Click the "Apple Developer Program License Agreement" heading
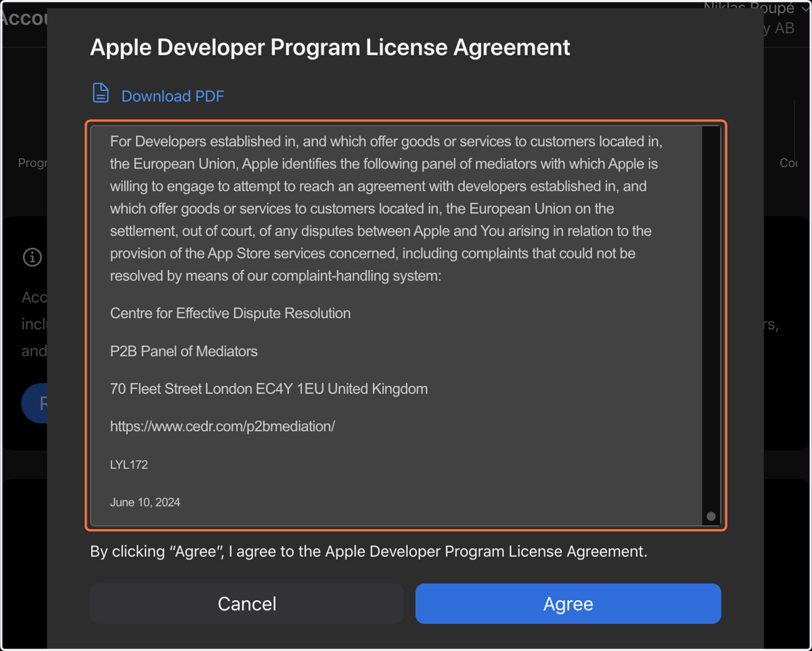 pos(330,47)
